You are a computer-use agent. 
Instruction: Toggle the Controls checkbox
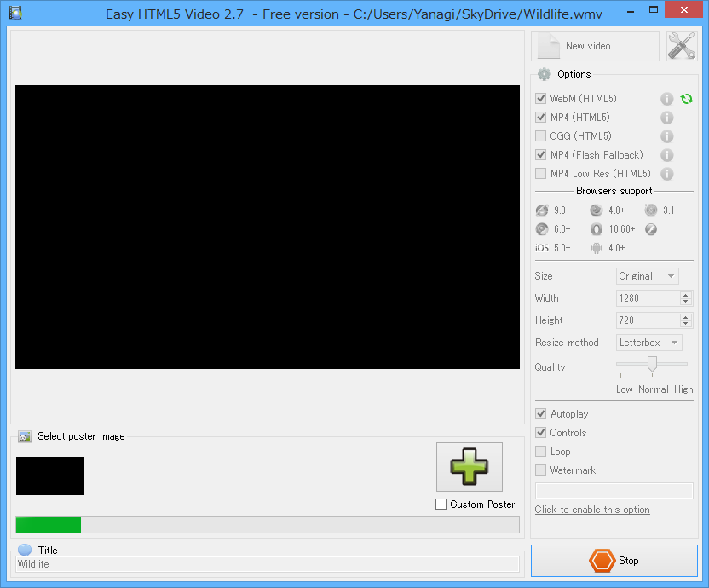[x=541, y=433]
